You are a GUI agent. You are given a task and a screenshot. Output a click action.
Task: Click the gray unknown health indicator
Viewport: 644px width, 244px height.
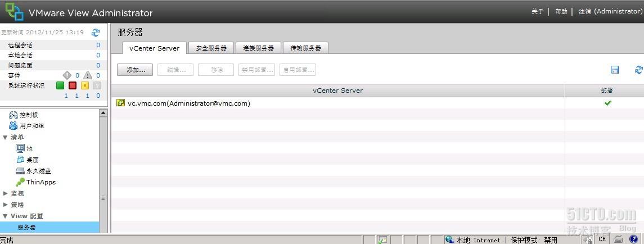pyautogui.click(x=97, y=85)
